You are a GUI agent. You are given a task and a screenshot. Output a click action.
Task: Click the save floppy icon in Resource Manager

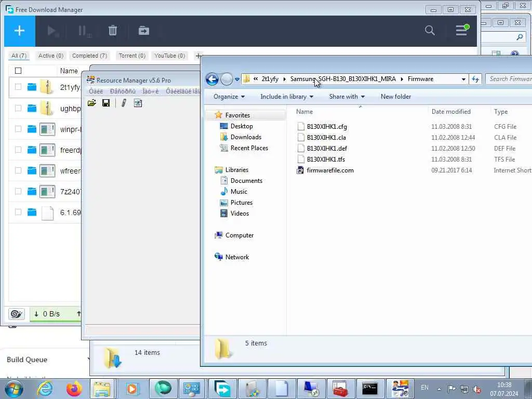106,103
